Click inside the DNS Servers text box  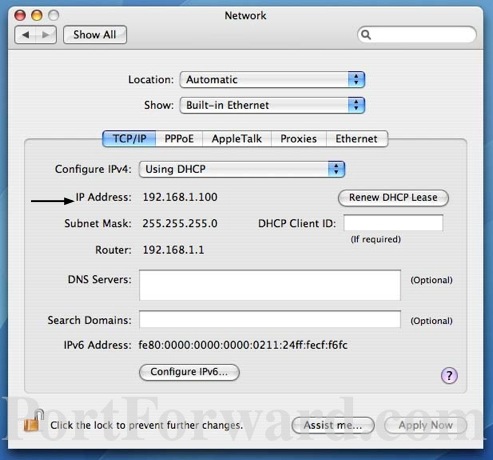(270, 285)
